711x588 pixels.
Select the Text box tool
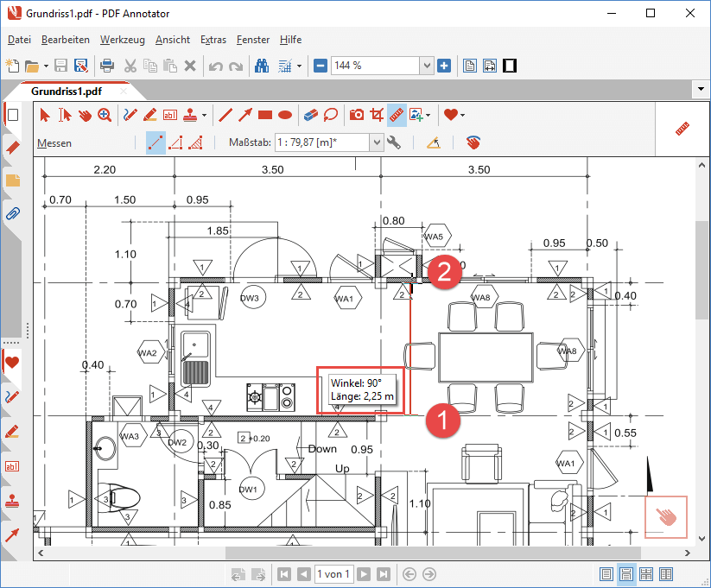[170, 115]
